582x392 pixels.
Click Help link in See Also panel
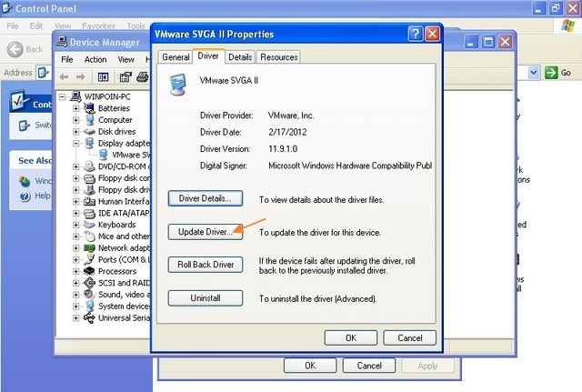click(43, 196)
